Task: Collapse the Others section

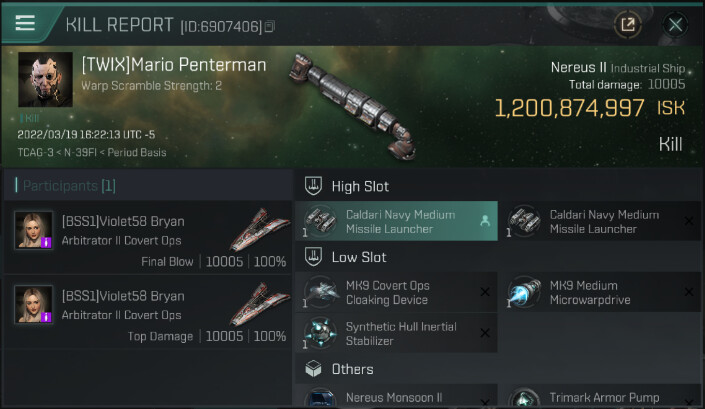Action: (313, 369)
